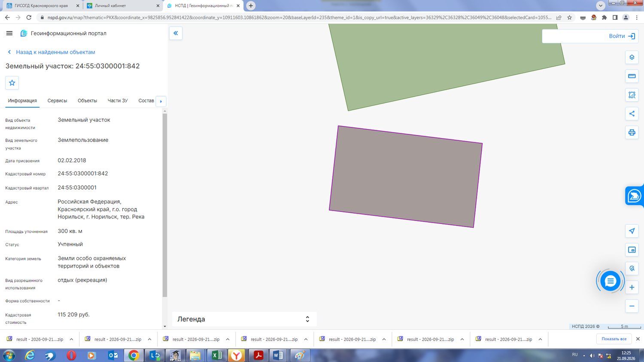Screen dimensions: 644x362
Task: Click the layer search tool icon
Action: pos(632,268)
